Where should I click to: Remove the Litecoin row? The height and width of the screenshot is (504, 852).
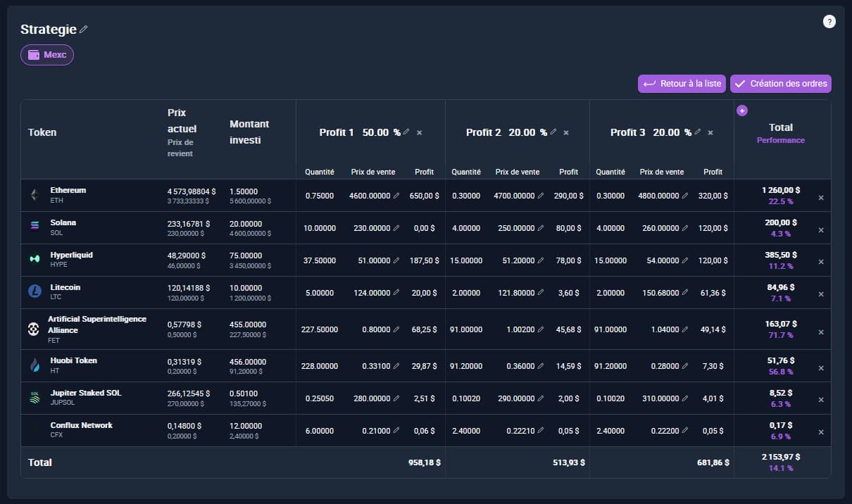[821, 294]
